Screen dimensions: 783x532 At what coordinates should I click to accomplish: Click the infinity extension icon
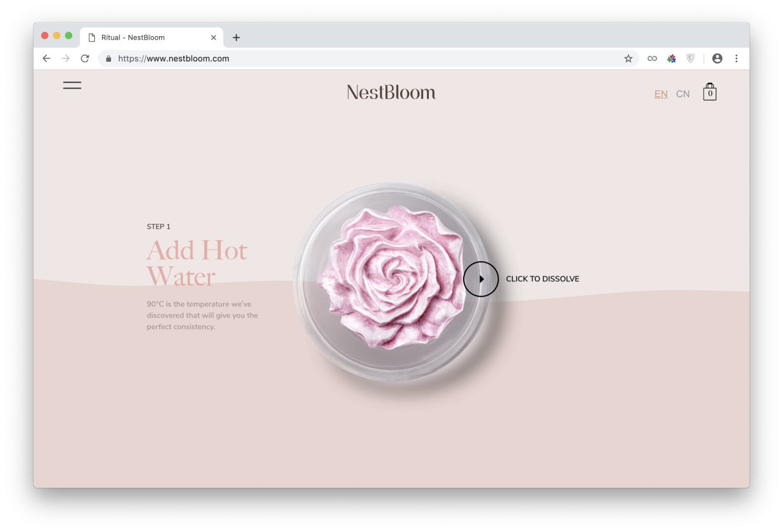652,59
